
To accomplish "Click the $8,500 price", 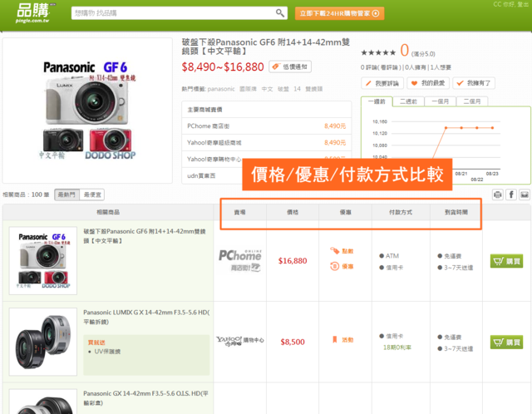I will [293, 342].
